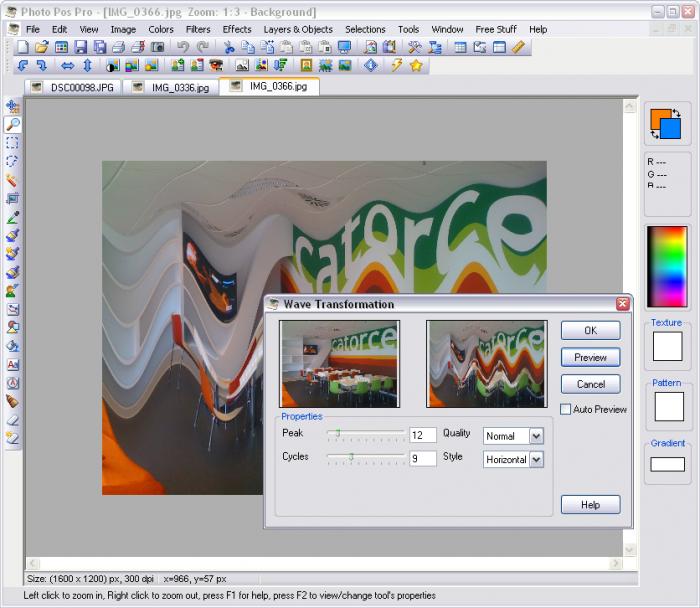Viewport: 700px width, 608px height.
Task: Open the Free Stuff menu
Action: (x=496, y=29)
